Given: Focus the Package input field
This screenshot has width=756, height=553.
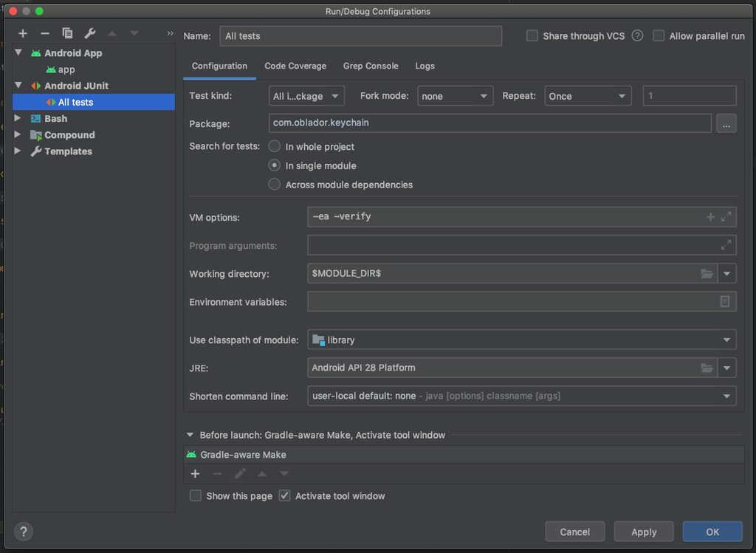Looking at the screenshot, I should pos(490,123).
